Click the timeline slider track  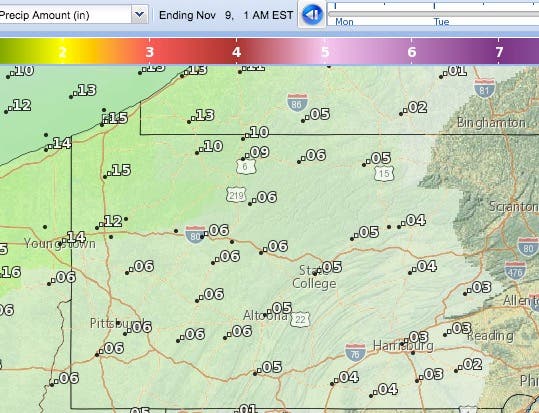pos(433,14)
